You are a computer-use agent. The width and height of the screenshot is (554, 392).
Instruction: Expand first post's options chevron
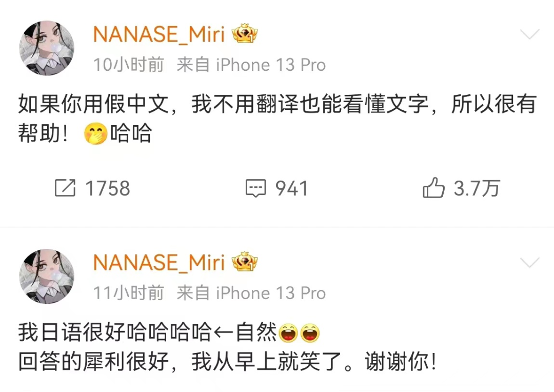(x=530, y=34)
